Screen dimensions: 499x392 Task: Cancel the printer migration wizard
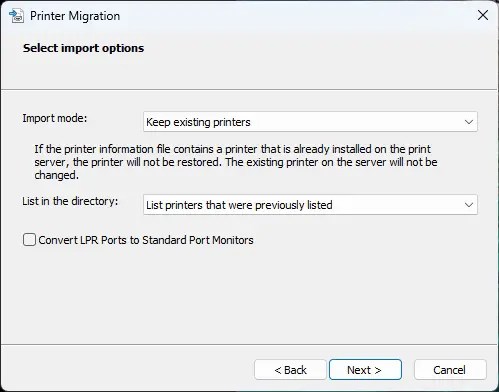coord(450,370)
